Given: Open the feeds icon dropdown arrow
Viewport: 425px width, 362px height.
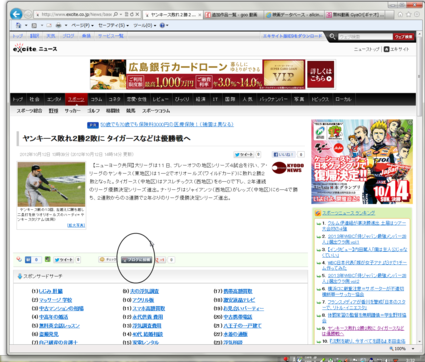Looking at the screenshot, I should pos(42,25).
